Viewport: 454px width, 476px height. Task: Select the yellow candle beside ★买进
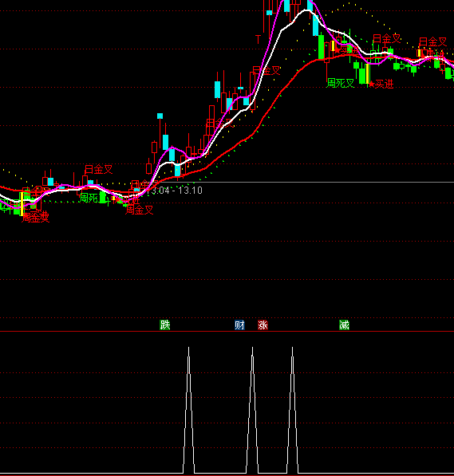pyautogui.click(x=367, y=73)
